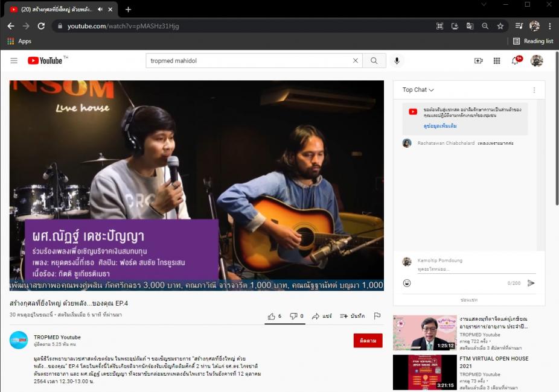Open the Reading list
Image resolution: width=559 pixels, height=392 pixels.
pos(533,41)
